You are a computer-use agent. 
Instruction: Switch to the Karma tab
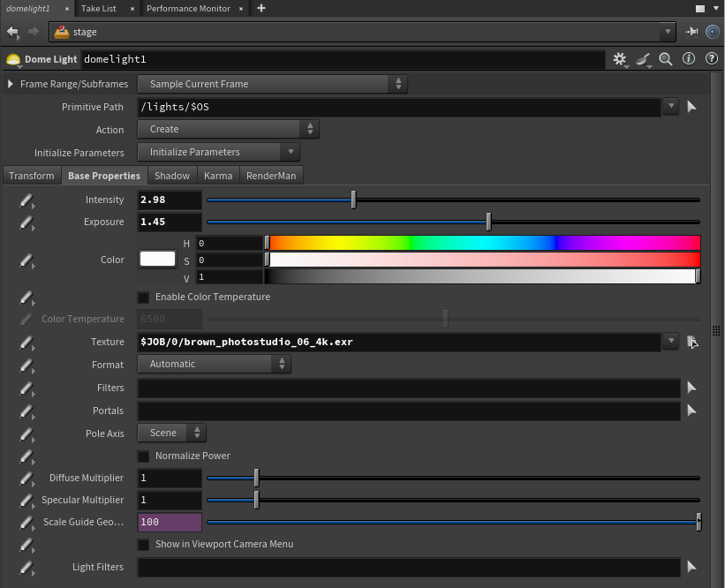pyautogui.click(x=218, y=175)
